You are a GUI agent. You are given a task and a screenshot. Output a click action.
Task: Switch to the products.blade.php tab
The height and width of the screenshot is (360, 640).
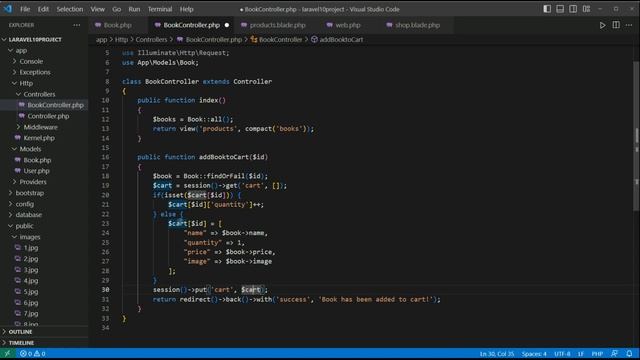pyautogui.click(x=273, y=25)
